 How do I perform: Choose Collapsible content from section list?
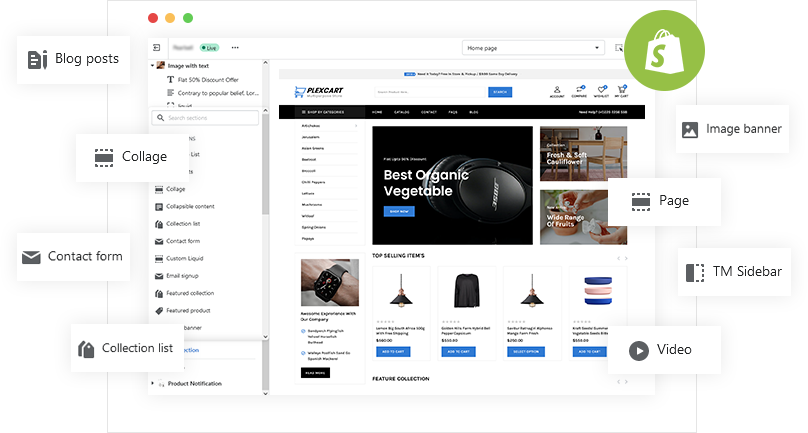coord(190,206)
